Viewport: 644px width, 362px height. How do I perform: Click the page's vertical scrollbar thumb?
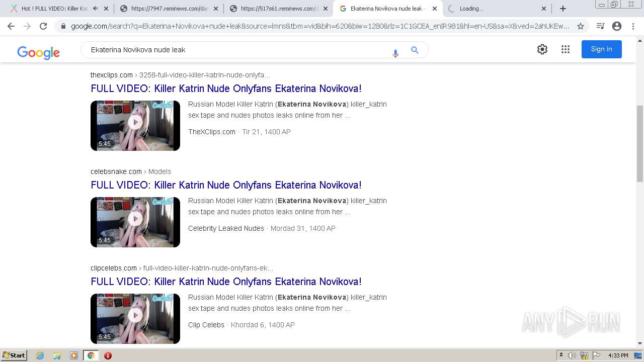[640, 143]
